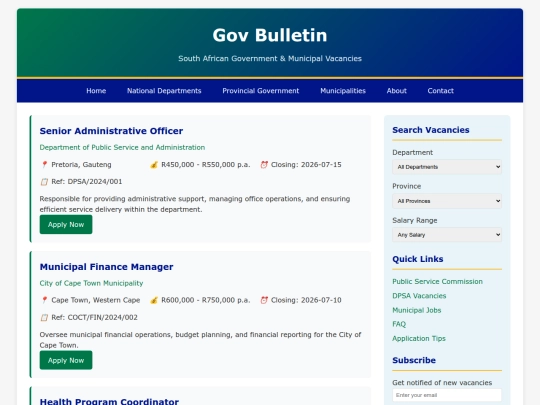Click the Gov Bulletin site title
This screenshot has height=405, width=540.
[x=270, y=35]
